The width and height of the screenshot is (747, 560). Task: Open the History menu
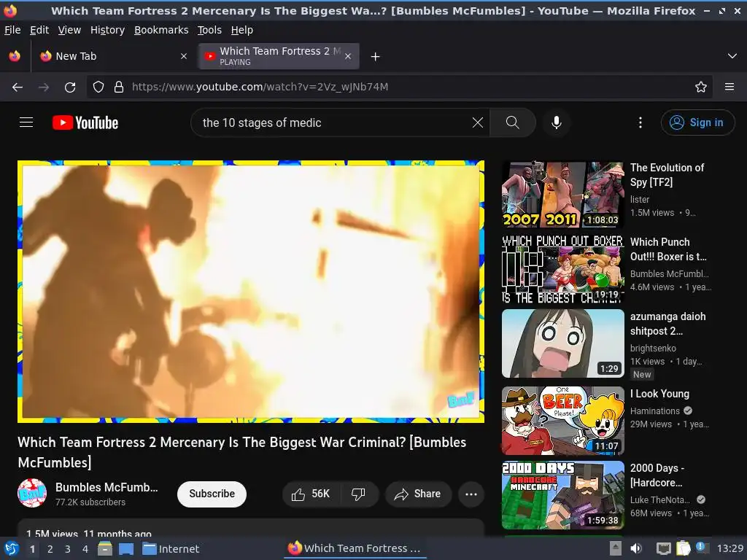(x=108, y=30)
